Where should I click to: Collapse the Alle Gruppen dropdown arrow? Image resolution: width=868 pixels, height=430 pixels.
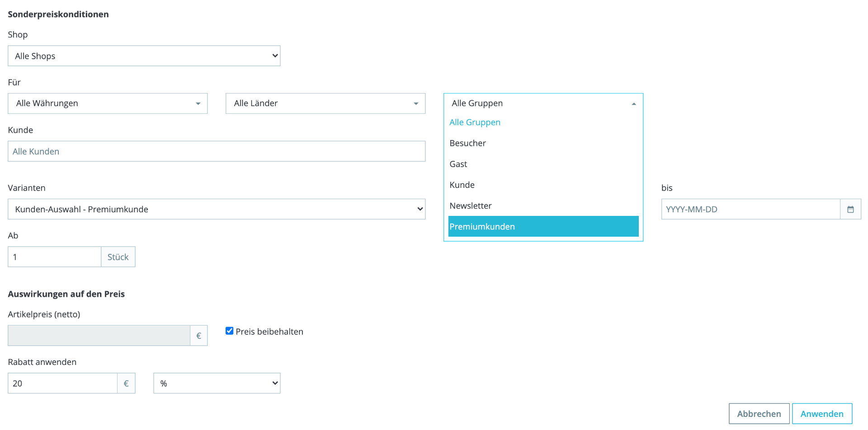coord(634,103)
